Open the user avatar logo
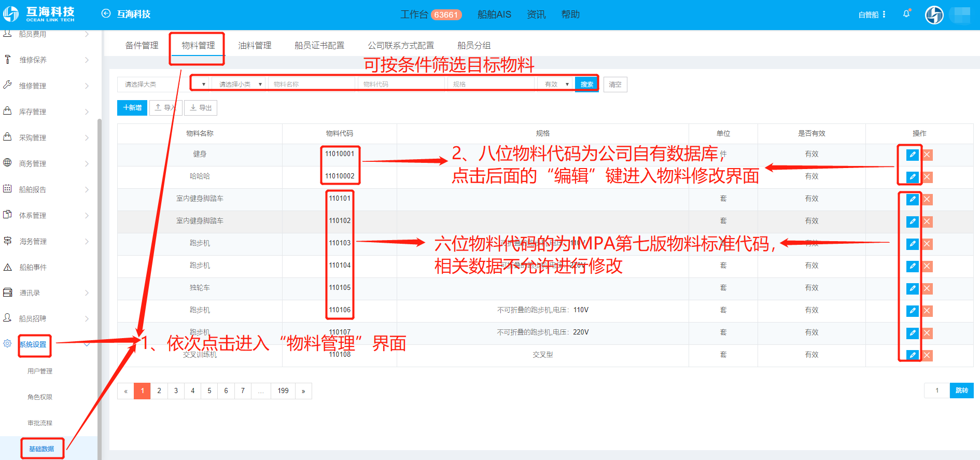Viewport: 980px width, 460px height. click(x=934, y=15)
